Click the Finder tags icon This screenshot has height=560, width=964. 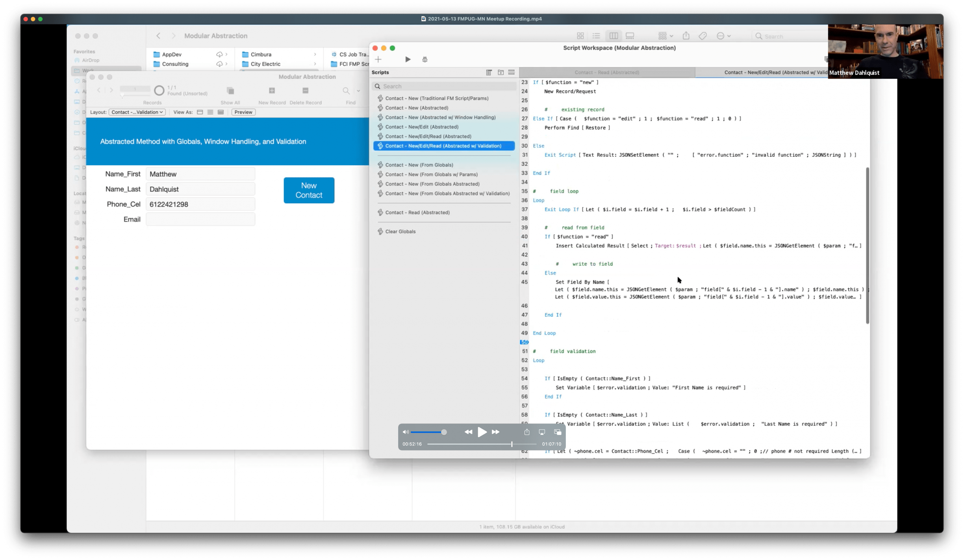[x=703, y=36]
